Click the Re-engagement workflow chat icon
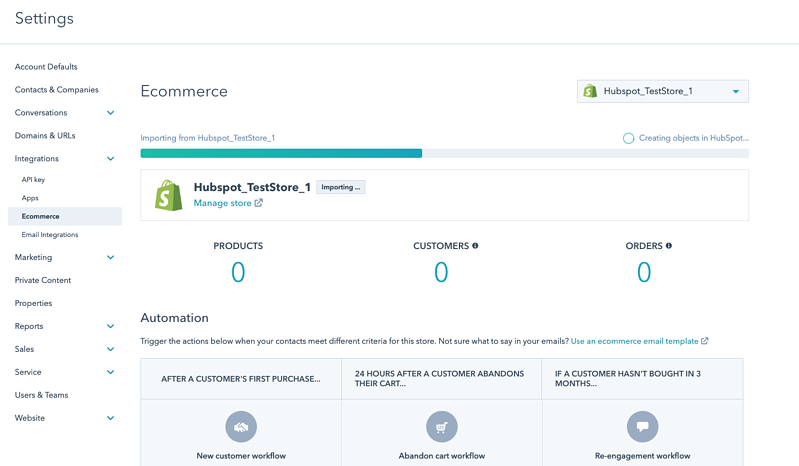 pos(642,427)
